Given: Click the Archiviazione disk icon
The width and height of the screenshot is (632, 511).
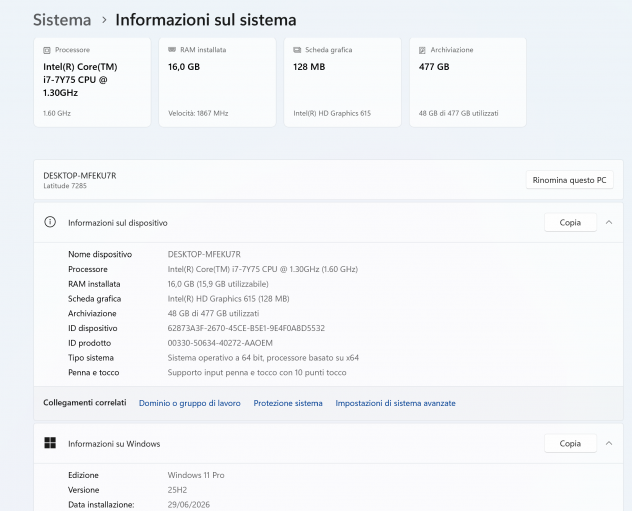Looking at the screenshot, I should click(x=422, y=50).
